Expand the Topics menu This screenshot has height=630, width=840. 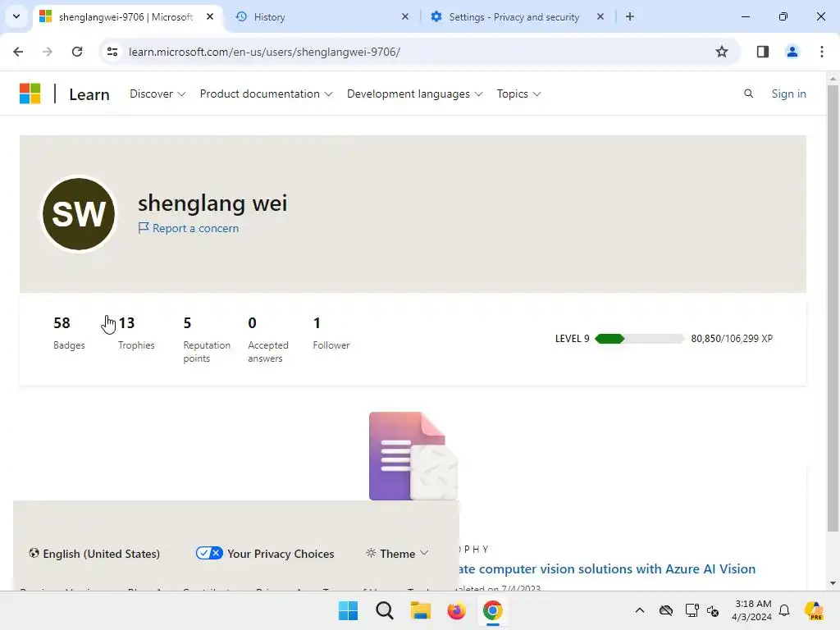(518, 94)
